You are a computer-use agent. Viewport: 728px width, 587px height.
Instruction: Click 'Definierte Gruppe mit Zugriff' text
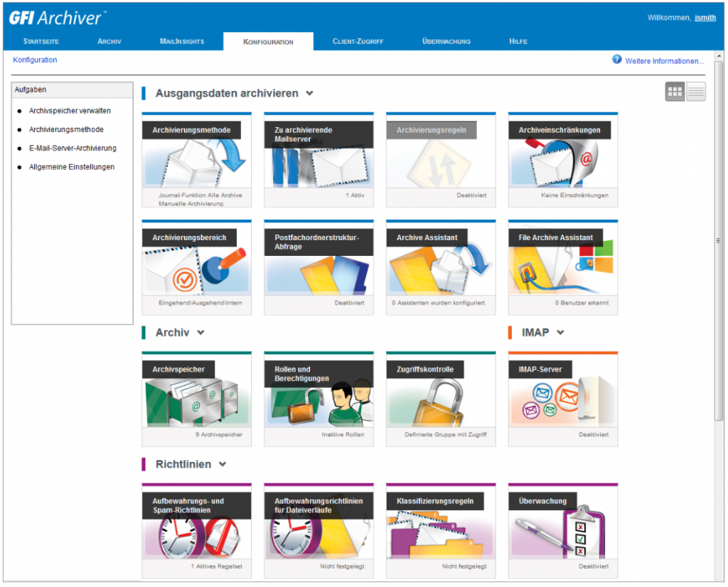coord(445,435)
